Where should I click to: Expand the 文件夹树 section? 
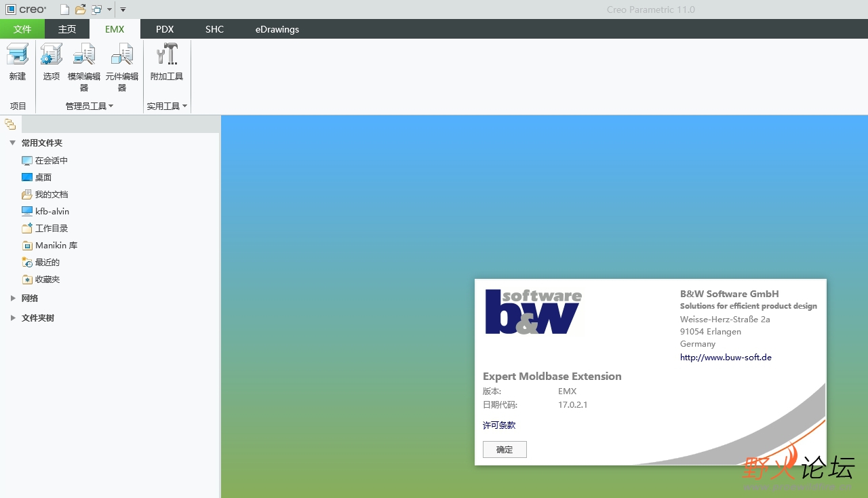pos(13,318)
